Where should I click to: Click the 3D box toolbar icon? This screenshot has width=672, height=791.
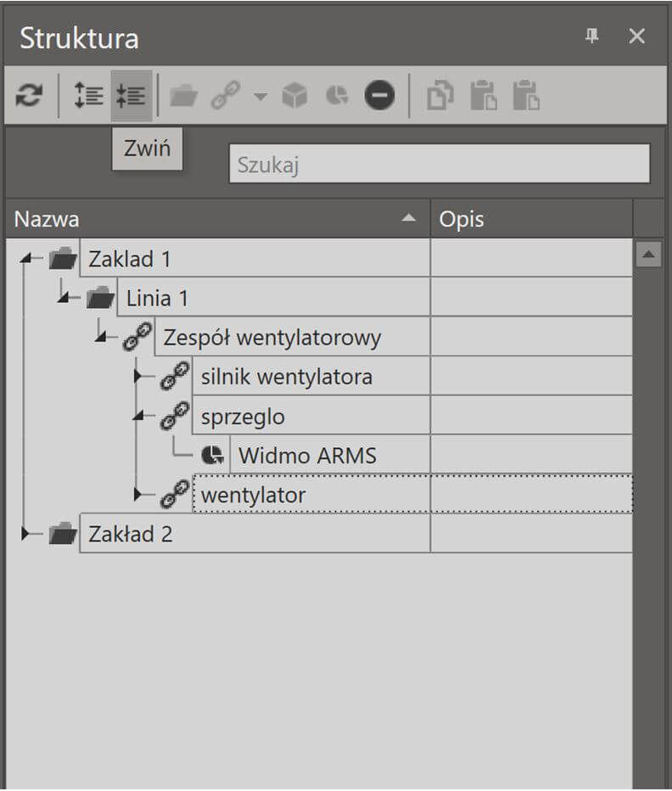pyautogui.click(x=294, y=95)
